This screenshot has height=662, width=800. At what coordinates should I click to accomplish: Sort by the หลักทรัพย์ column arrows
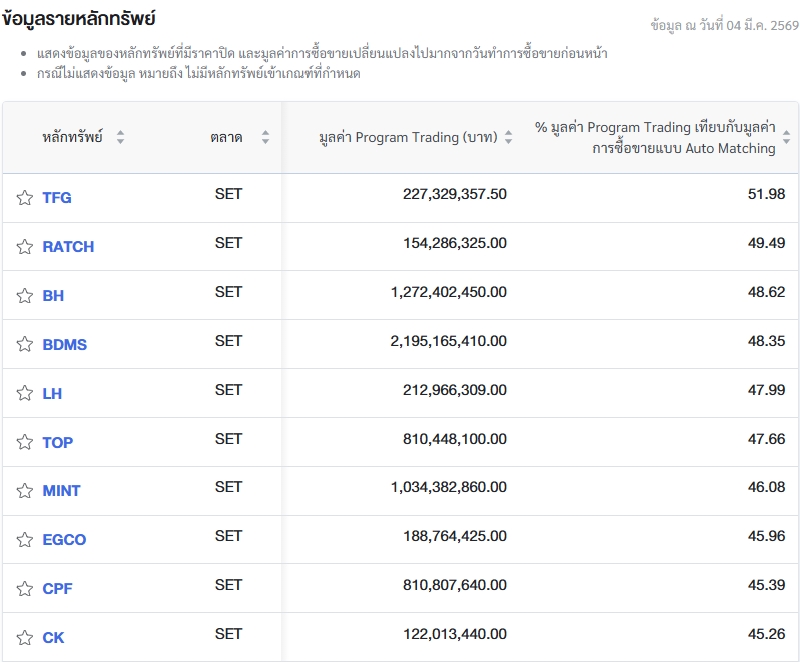click(x=120, y=138)
